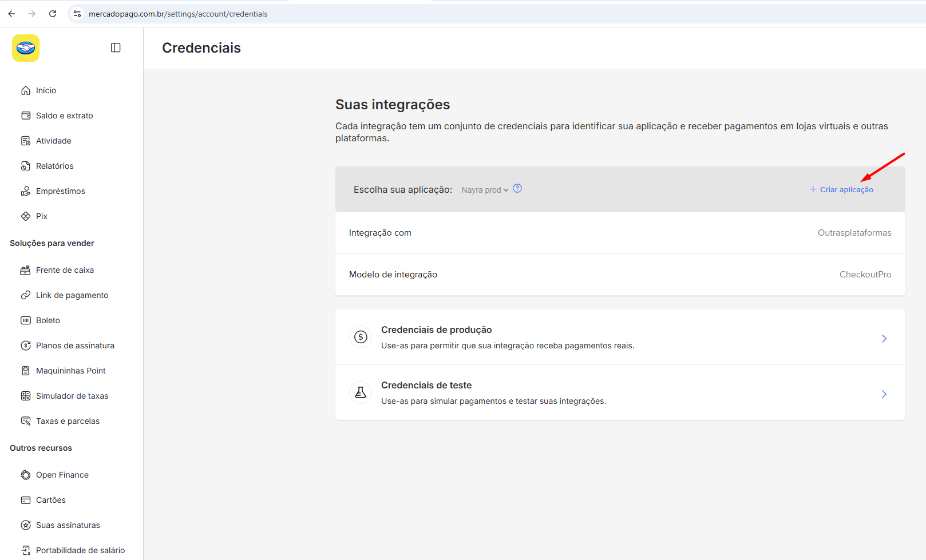Screen dimensions: 926x560
Task: Open Relatórios menu entry
Action: [55, 166]
